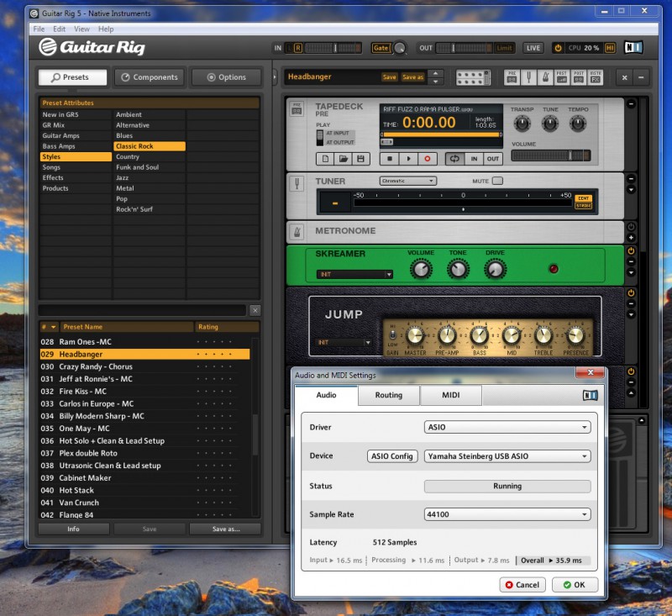
Task: Toggle the Gate noise gate
Action: 381,48
